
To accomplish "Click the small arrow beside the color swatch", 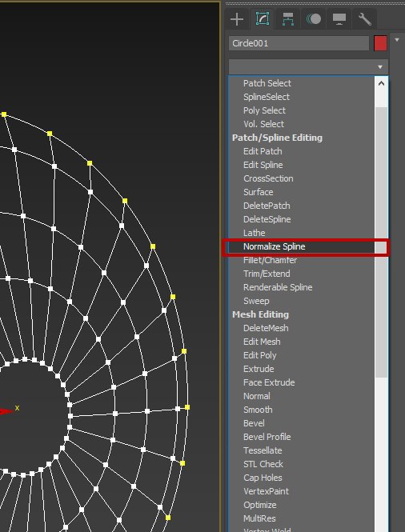I will click(x=397, y=40).
